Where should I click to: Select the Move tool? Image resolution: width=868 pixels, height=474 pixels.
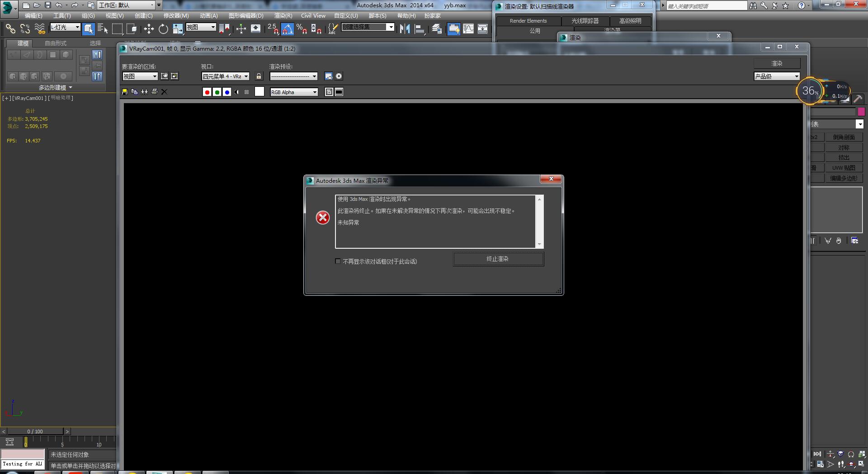pyautogui.click(x=149, y=29)
